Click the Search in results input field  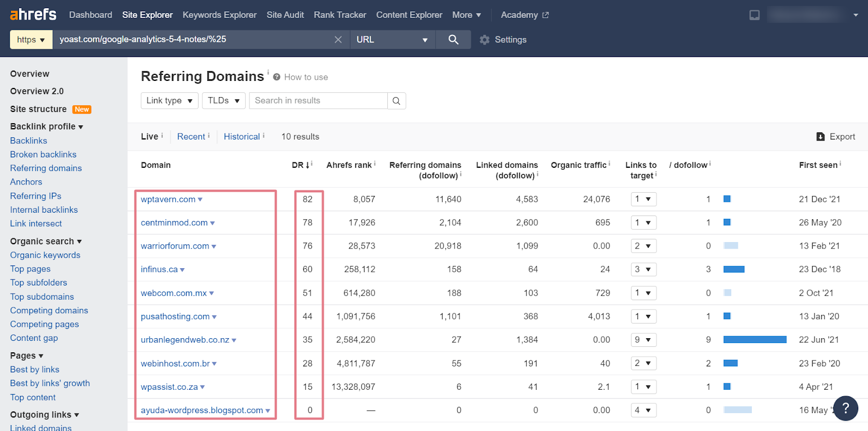pos(318,101)
